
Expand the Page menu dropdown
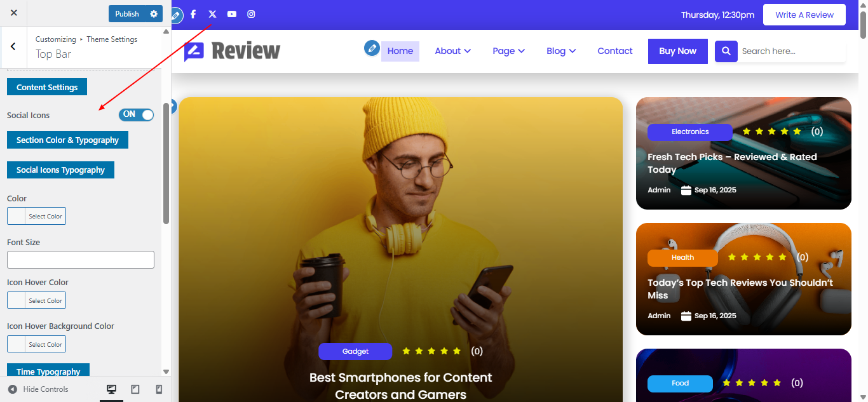pos(508,51)
